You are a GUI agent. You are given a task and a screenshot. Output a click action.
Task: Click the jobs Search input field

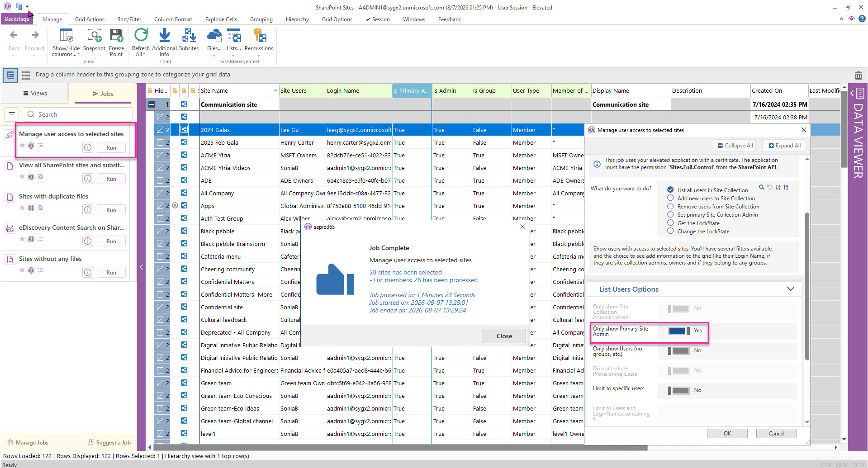pyautogui.click(x=78, y=114)
